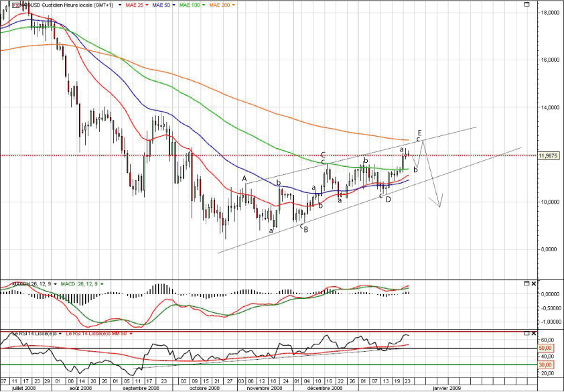Maximize the RSI indicator panel
The image size is (564, 392).
coord(525,333)
